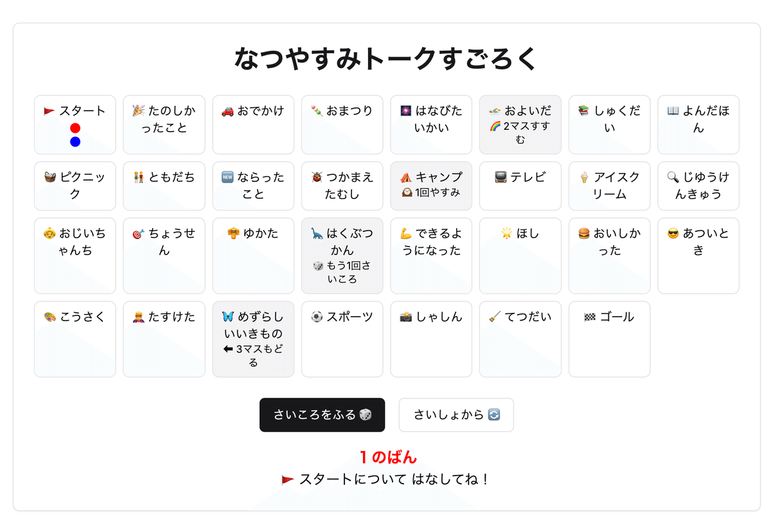This screenshot has height=532, width=771.
Task: Click the butterfly icon on めずらしいいきもの
Action: click(228, 317)
